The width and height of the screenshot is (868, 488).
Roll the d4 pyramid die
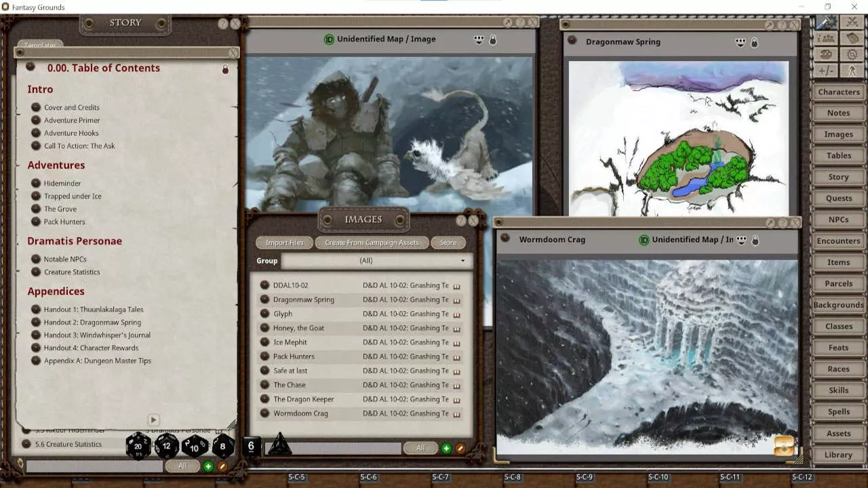coord(279,445)
